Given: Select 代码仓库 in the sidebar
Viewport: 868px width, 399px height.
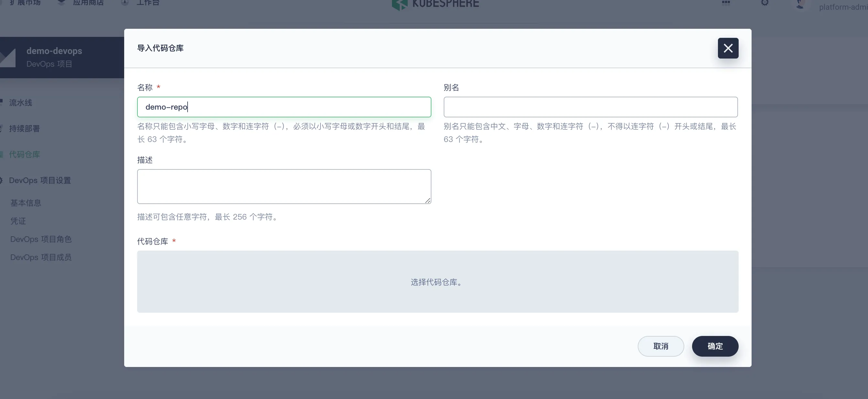Looking at the screenshot, I should point(24,154).
